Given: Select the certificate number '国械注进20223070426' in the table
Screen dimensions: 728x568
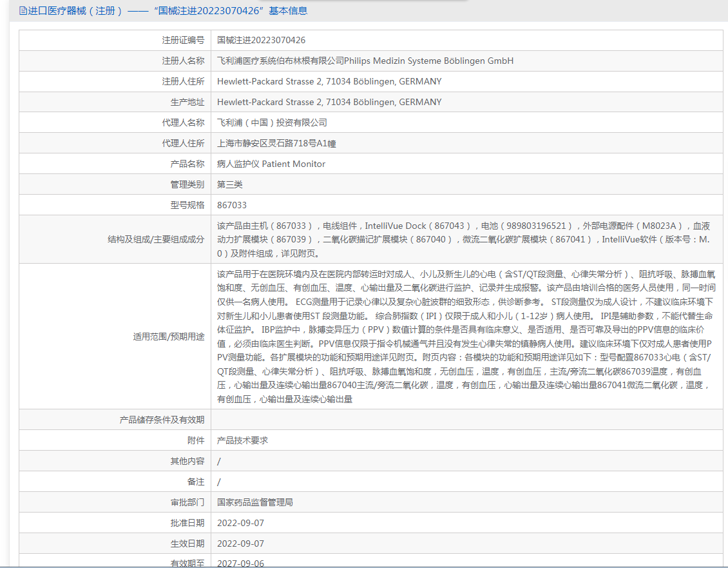Looking at the screenshot, I should [x=262, y=41].
